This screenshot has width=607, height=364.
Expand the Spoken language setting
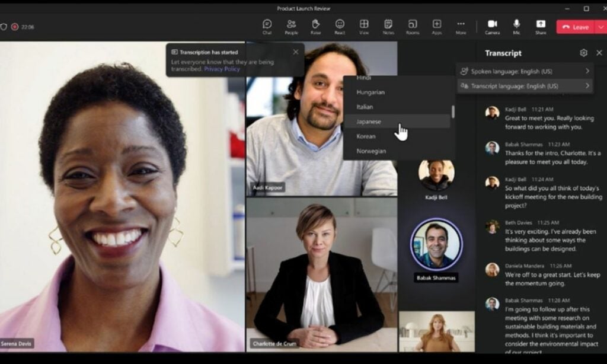[522, 71]
